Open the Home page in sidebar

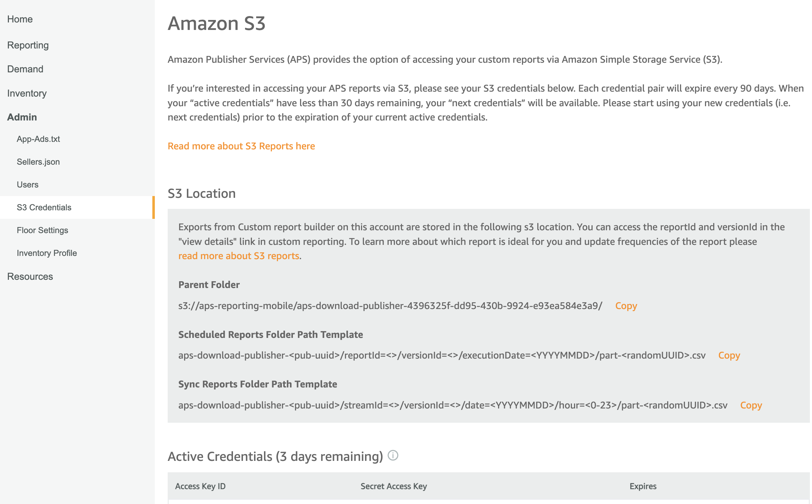(20, 19)
